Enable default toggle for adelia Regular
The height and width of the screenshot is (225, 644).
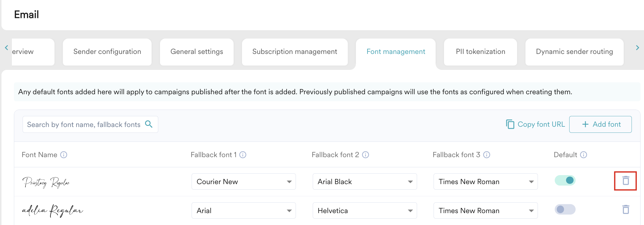pyautogui.click(x=565, y=209)
